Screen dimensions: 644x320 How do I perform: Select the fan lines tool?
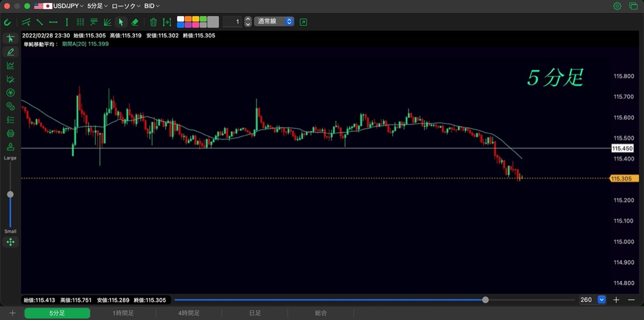(x=107, y=22)
